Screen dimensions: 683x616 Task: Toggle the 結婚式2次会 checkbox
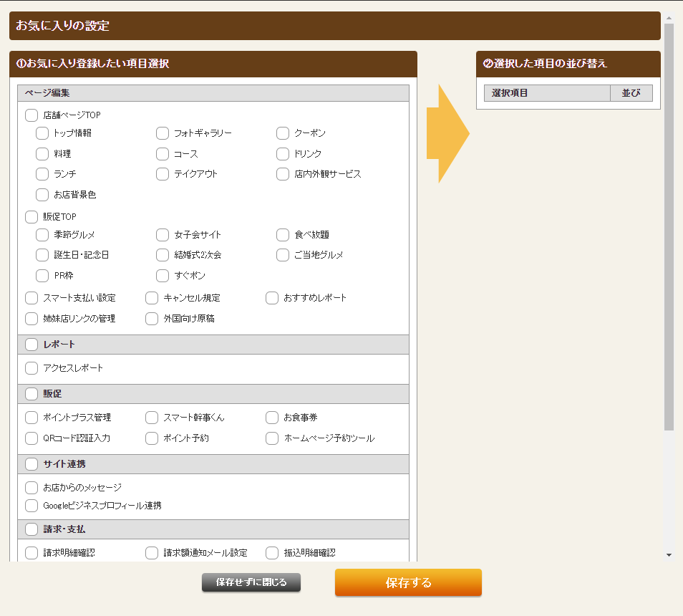(162, 254)
